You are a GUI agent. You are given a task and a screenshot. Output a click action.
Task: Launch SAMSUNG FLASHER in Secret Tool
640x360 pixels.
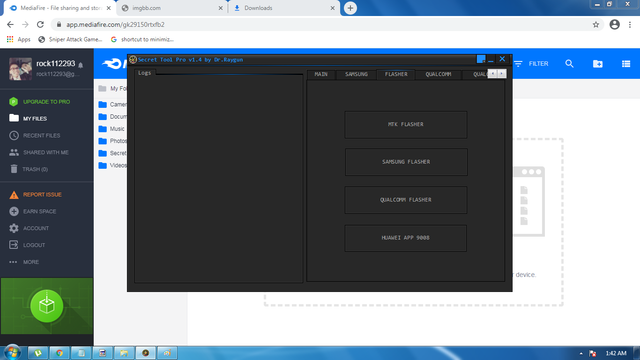[x=406, y=162]
